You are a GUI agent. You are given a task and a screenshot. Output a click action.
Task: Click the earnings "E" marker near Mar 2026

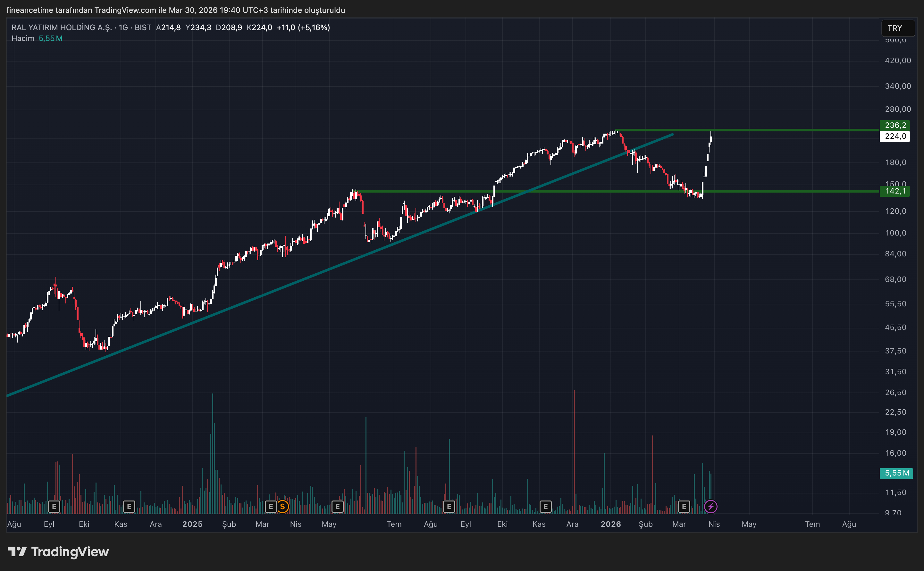[684, 506]
